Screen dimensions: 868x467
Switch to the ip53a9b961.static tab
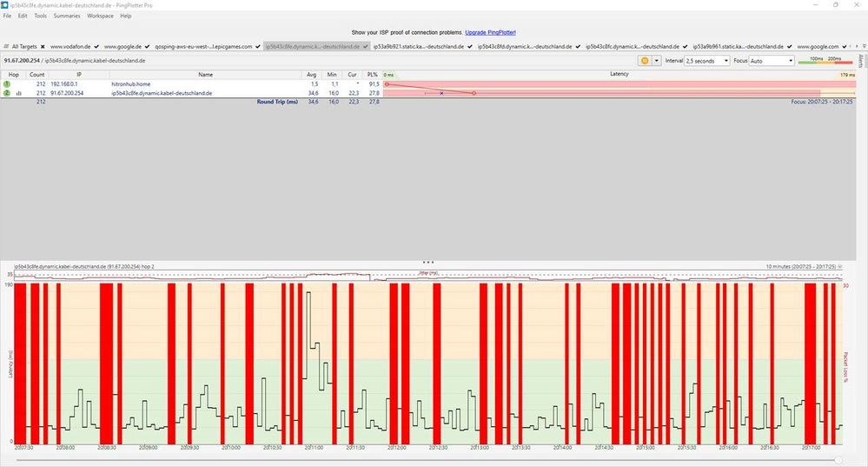738,47
